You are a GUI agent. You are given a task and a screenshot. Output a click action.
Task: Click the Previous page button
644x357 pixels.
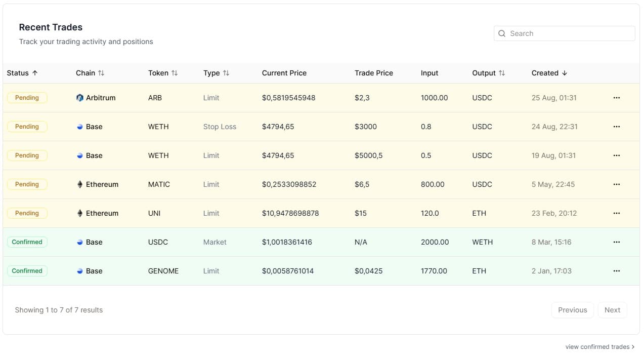(572, 310)
